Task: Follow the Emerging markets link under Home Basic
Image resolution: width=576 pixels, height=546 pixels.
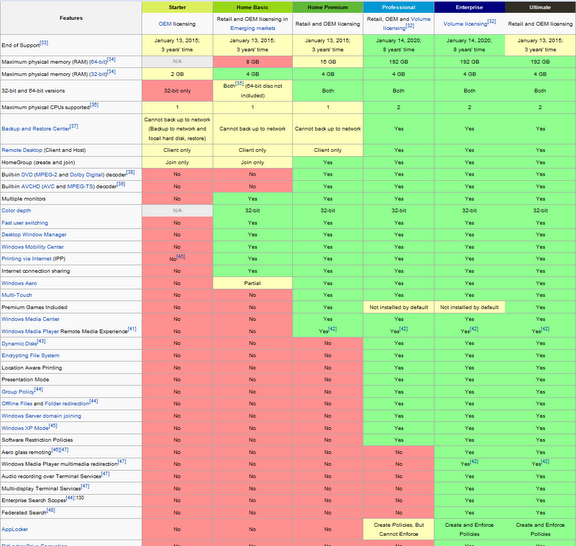Action: click(253, 28)
